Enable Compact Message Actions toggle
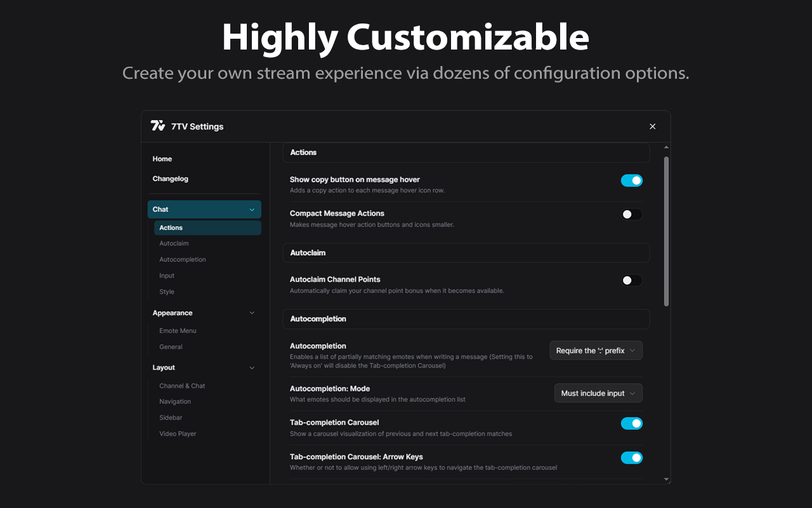 [631, 215]
